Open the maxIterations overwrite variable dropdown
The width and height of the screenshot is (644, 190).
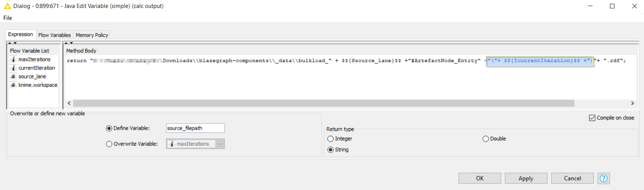pyautogui.click(x=195, y=144)
